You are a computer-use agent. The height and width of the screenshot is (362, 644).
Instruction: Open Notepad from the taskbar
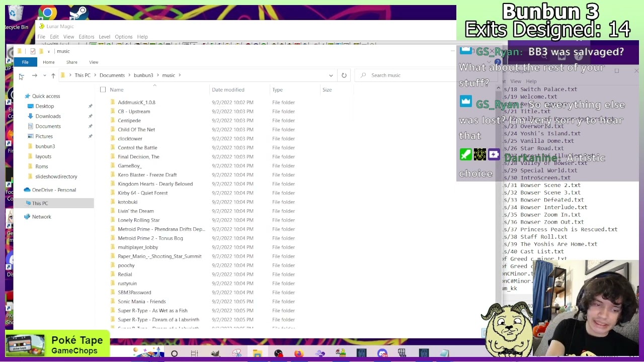coord(444,354)
